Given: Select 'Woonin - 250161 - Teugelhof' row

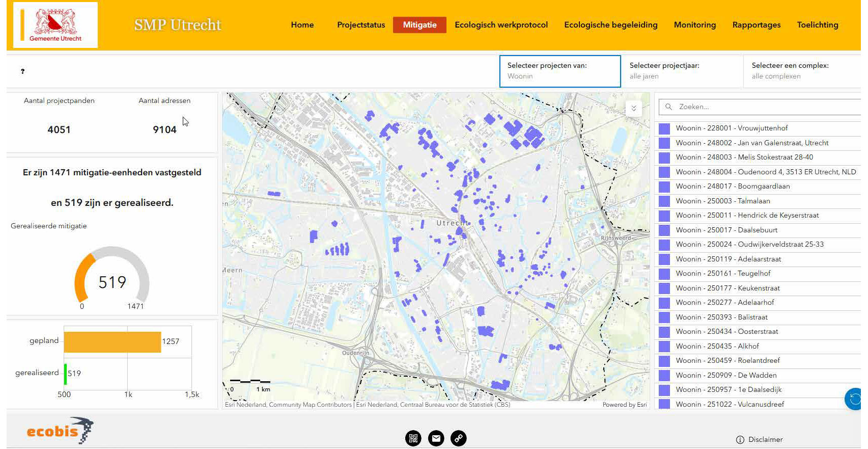Looking at the screenshot, I should (758, 274).
